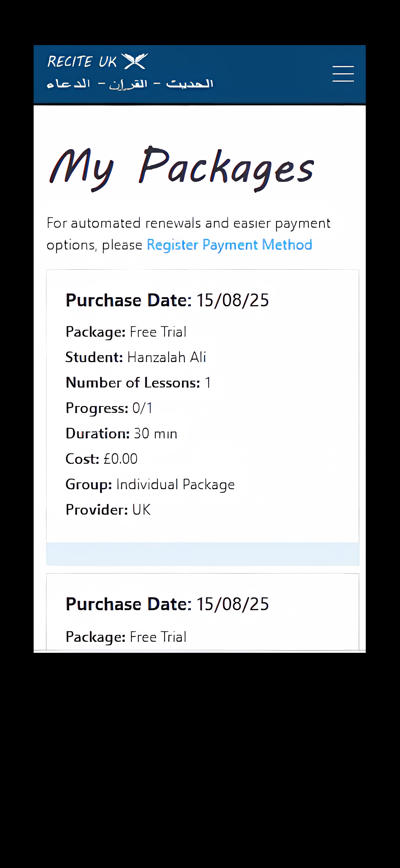
Task: Click the Provider UK row
Action: tap(108, 510)
